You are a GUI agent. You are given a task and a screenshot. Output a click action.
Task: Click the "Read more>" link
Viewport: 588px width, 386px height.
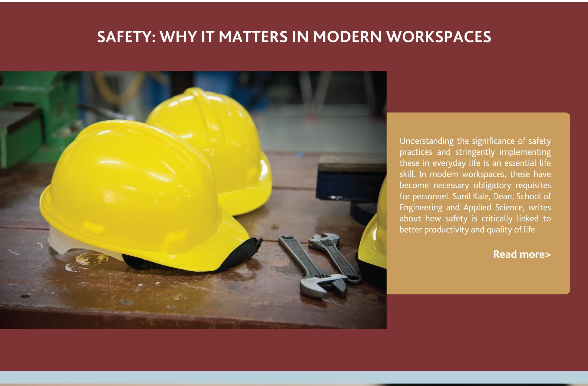click(x=522, y=254)
